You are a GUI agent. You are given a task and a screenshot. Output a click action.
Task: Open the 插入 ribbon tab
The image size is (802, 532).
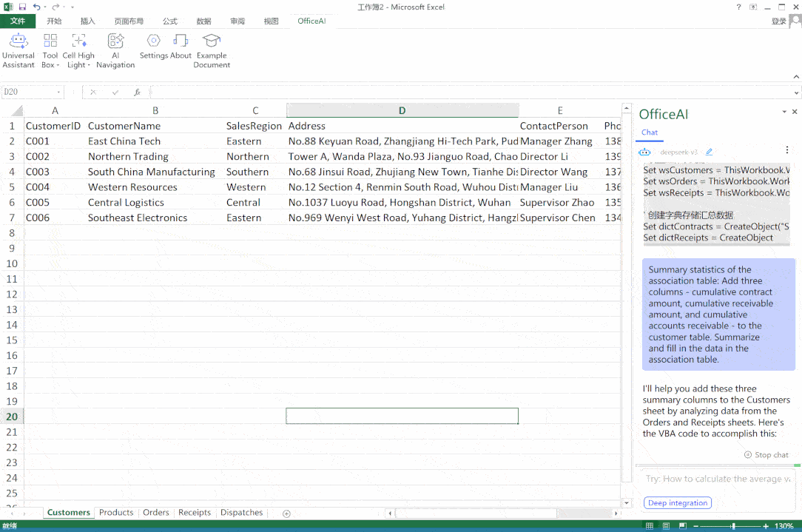tap(88, 21)
